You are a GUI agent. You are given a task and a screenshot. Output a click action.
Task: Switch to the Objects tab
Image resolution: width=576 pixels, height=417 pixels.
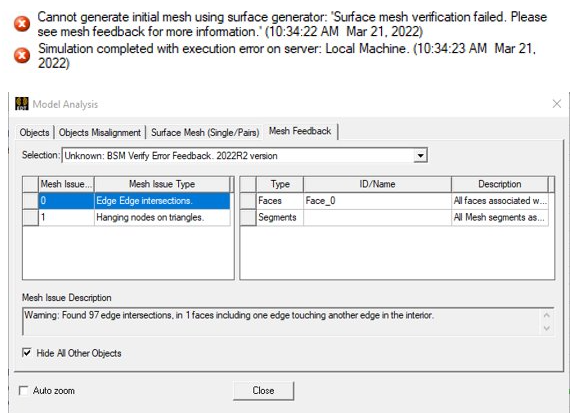click(x=34, y=133)
